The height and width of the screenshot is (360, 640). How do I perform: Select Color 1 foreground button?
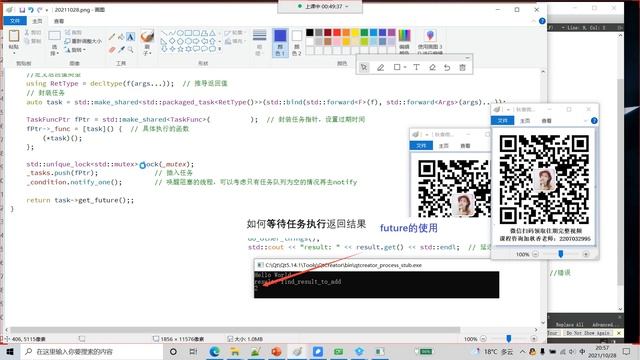click(280, 42)
